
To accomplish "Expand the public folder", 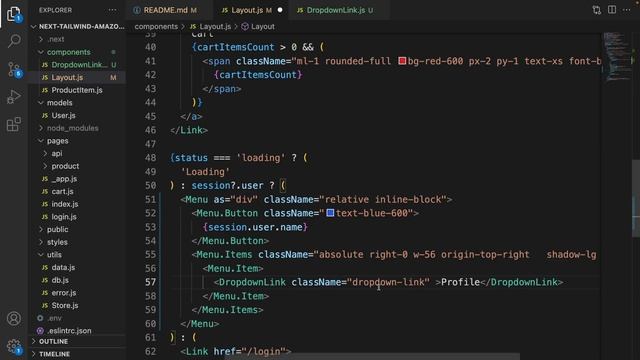I will pos(77,229).
